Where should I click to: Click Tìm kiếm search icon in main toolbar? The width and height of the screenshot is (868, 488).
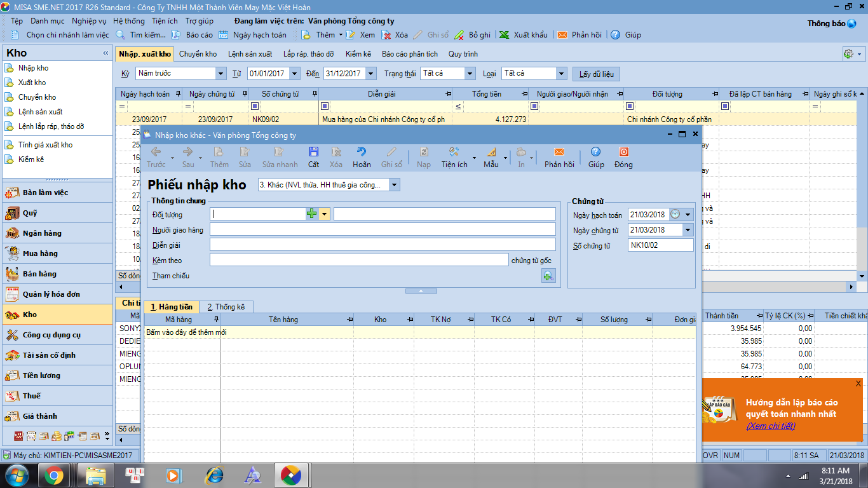(121, 35)
